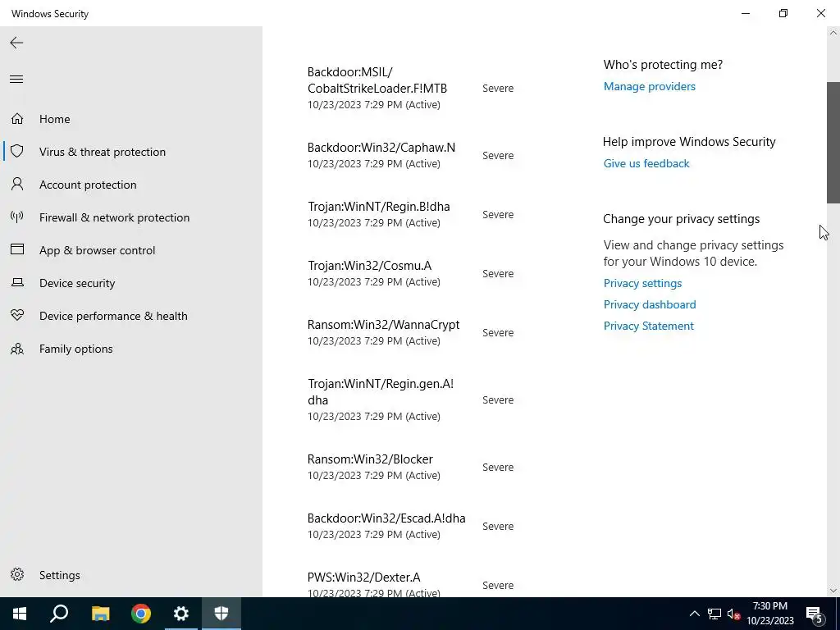The image size is (840, 630).
Task: Open Family options page
Action: click(x=76, y=349)
